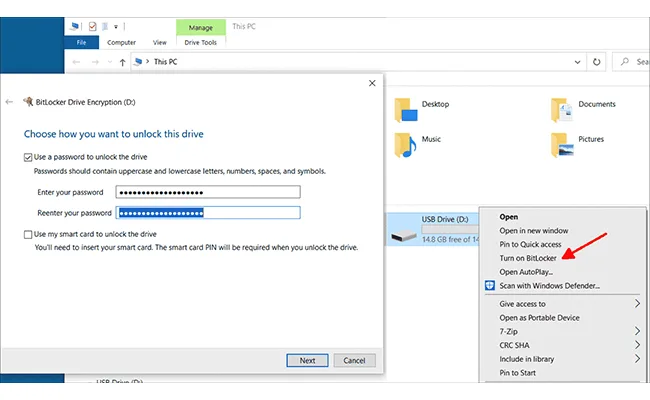Click the refresh button in address bar

pos(597,62)
